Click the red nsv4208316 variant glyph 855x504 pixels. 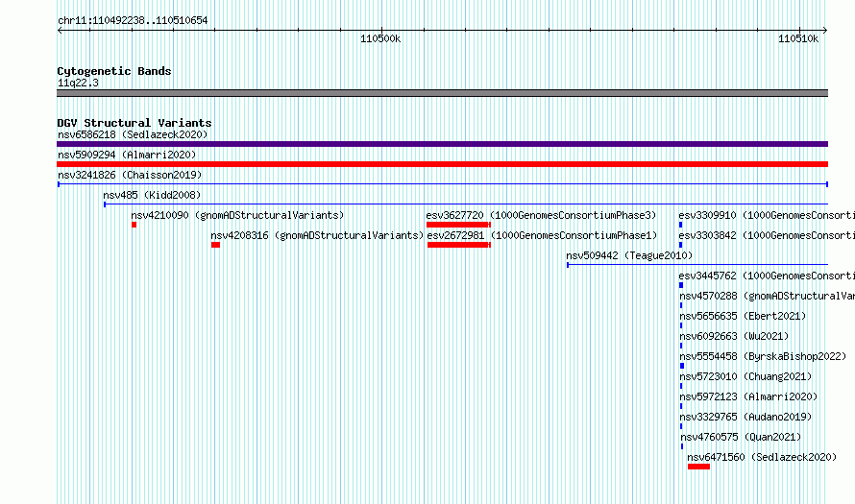point(215,245)
